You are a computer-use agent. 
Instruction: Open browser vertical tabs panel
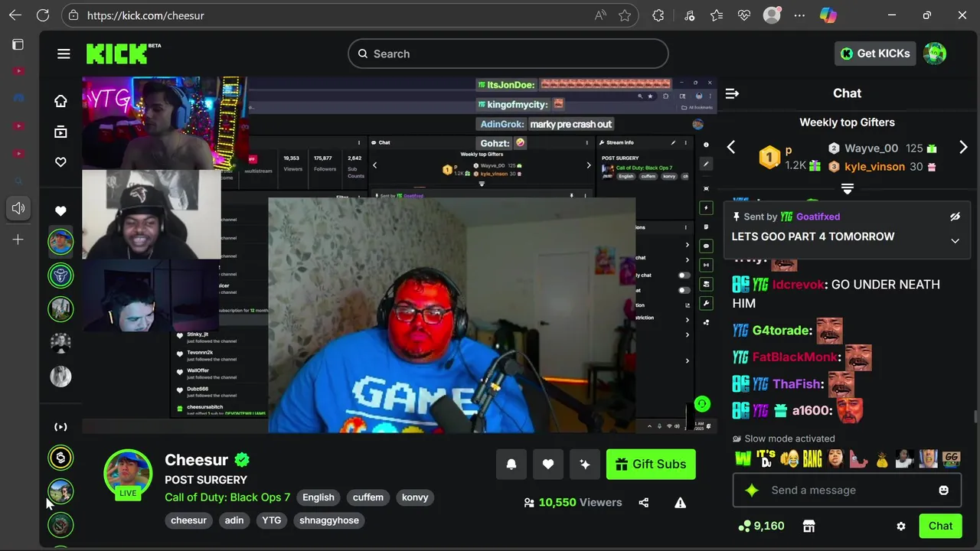[x=18, y=44]
